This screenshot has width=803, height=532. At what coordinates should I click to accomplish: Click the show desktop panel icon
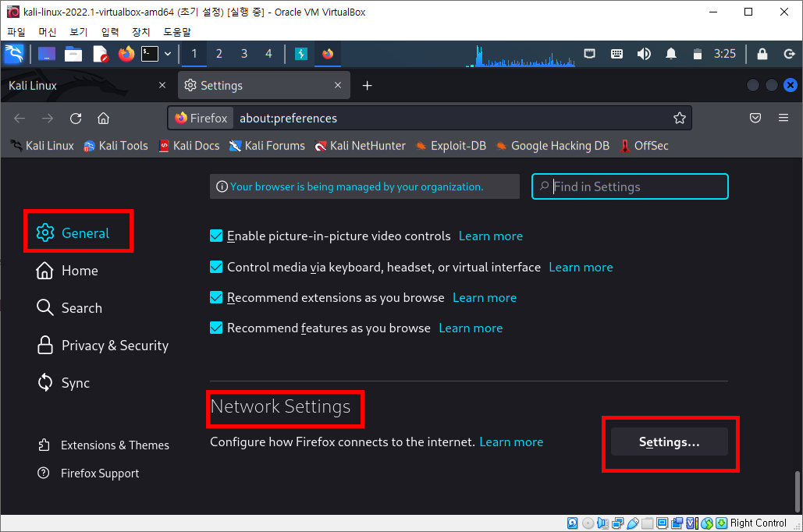pos(47,54)
